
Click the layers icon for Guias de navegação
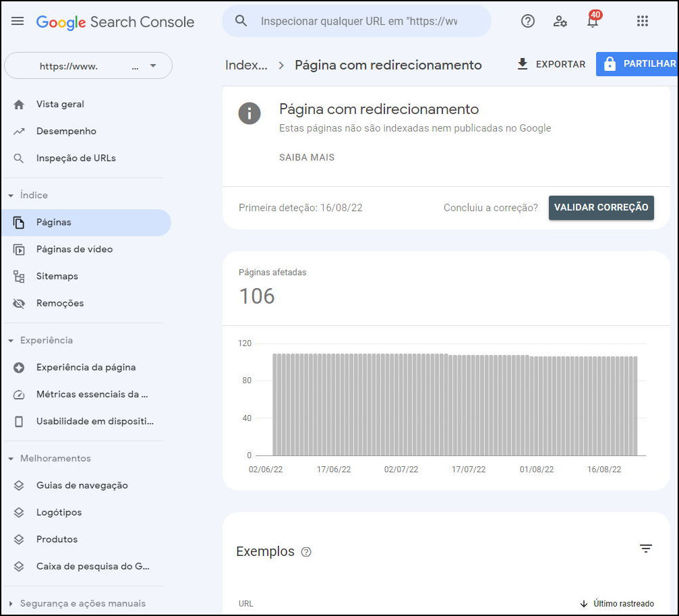(x=19, y=485)
